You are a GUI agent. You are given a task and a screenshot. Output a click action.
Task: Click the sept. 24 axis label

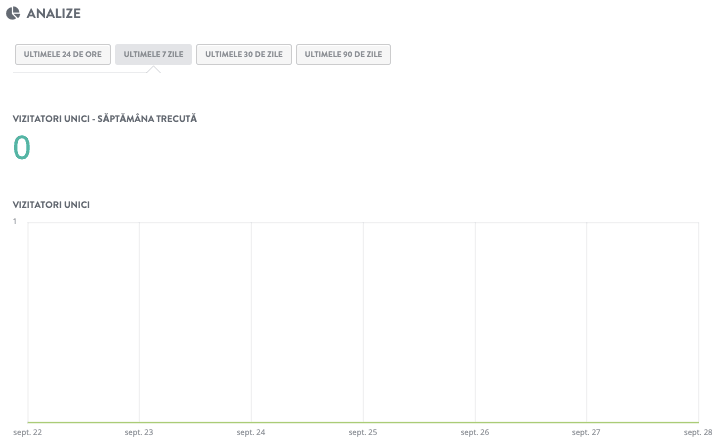(x=251, y=433)
